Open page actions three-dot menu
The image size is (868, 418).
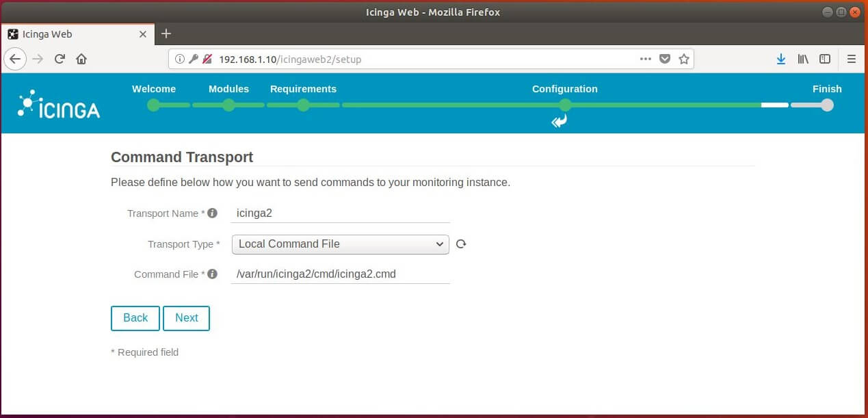[646, 59]
